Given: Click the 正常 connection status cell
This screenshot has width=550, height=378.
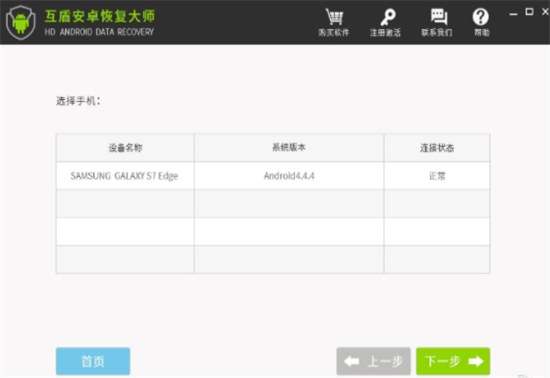Looking at the screenshot, I should coord(437,176).
